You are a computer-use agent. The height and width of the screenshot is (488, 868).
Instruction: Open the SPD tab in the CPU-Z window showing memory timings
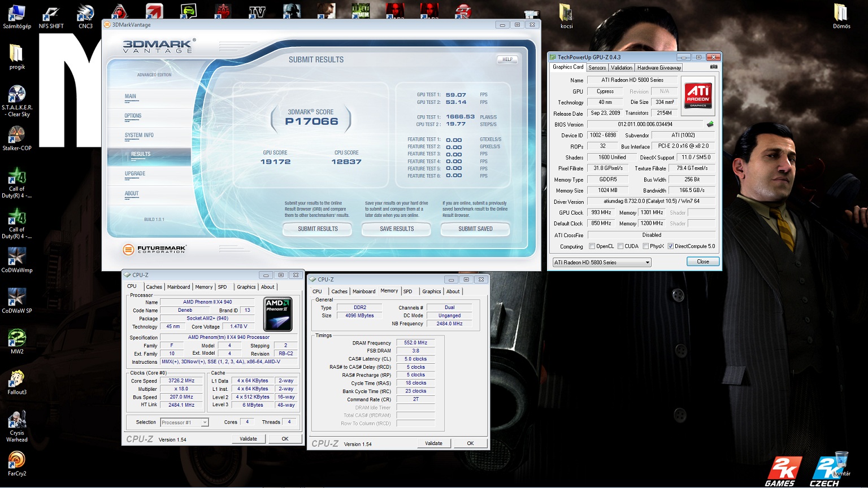coord(408,291)
